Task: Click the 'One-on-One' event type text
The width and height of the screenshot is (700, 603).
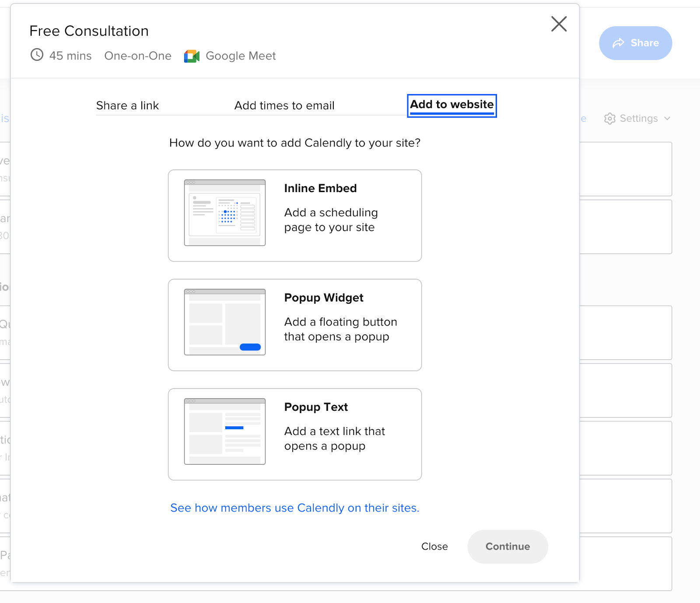Action: coord(138,56)
